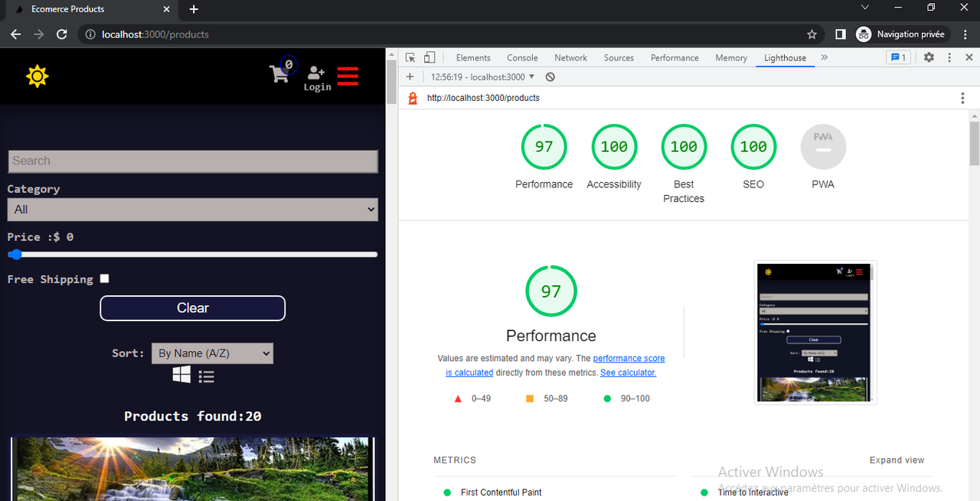Click the sun theme toggle icon
This screenshot has height=501, width=980.
(x=37, y=76)
